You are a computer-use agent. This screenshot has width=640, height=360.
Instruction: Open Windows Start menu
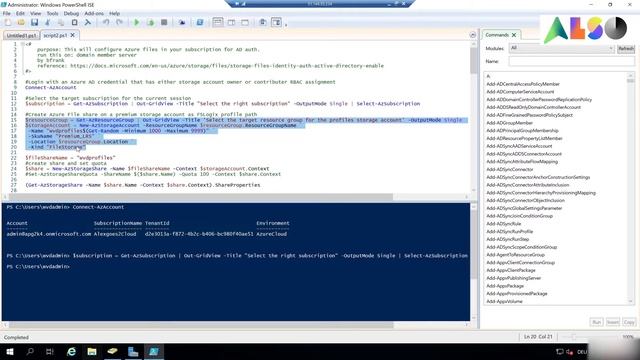pos(9,351)
